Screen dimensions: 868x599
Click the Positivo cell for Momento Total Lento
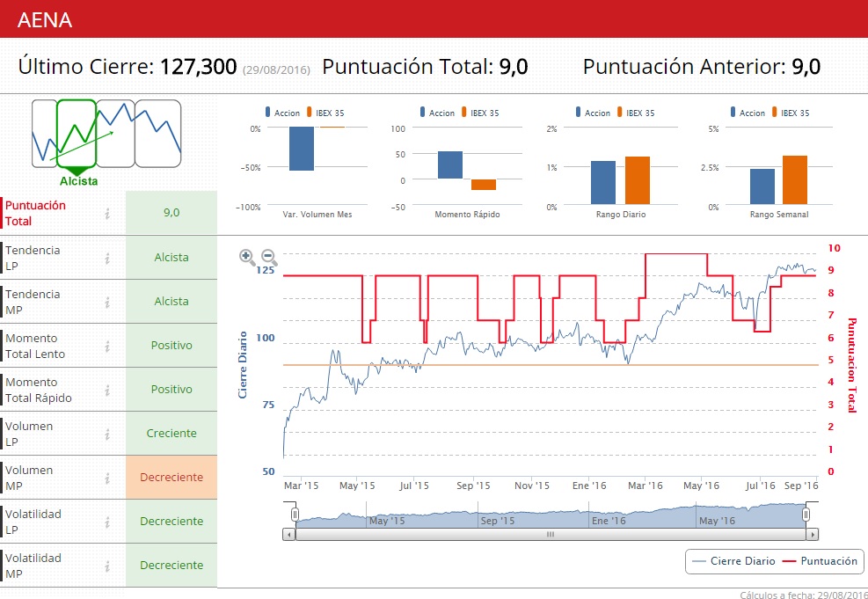point(171,346)
